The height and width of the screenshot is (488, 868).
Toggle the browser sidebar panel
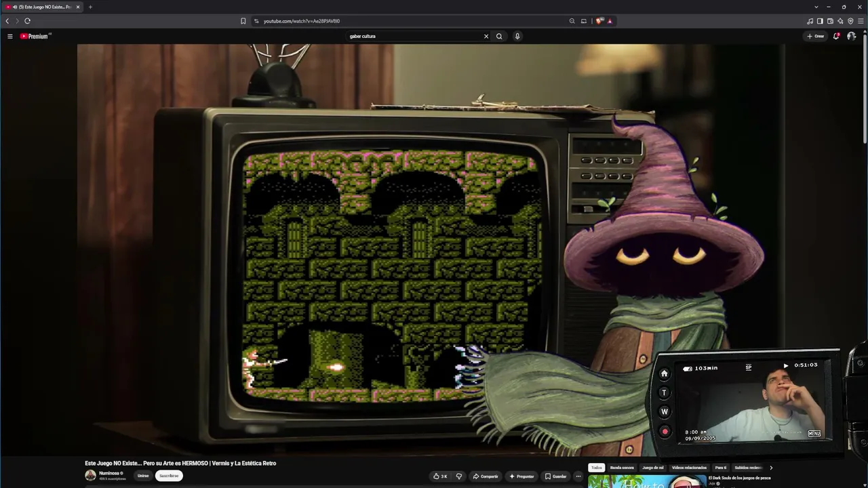coord(820,21)
